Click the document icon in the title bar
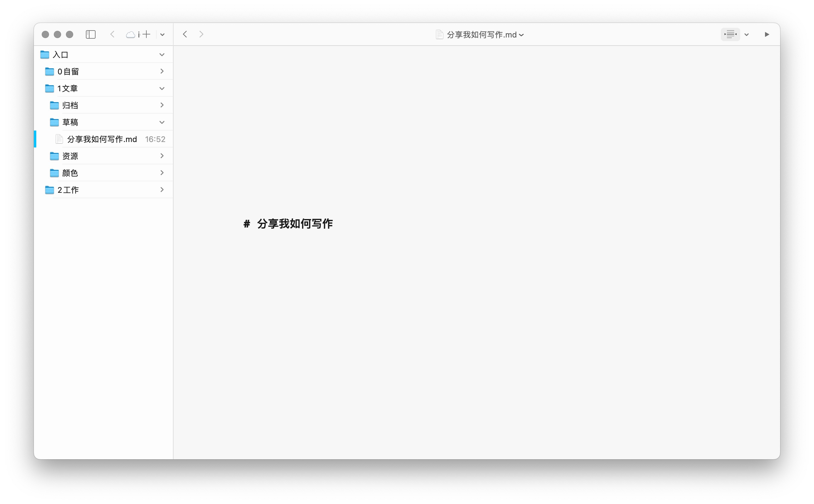 click(x=439, y=35)
